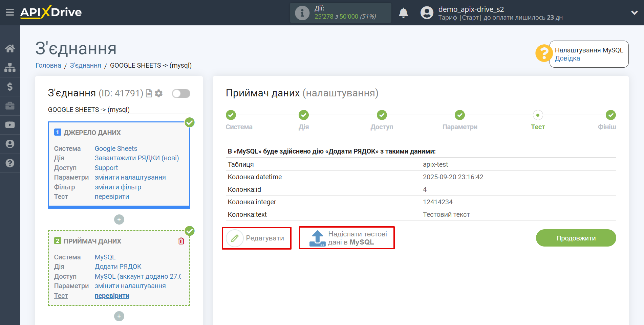Open help question icon in sidebar
The image size is (644, 325).
coord(10,163)
